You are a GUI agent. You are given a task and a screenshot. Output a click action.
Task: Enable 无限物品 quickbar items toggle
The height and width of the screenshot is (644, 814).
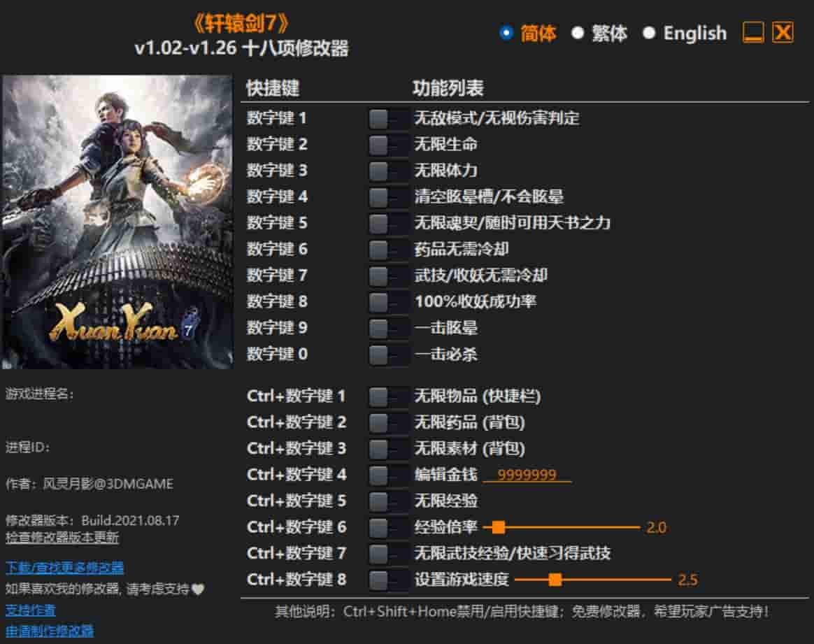(x=388, y=396)
